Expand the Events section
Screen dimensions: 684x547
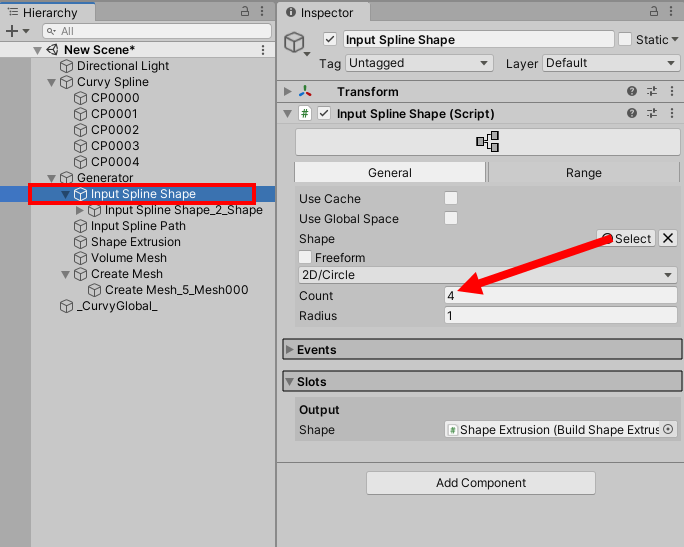(x=289, y=349)
